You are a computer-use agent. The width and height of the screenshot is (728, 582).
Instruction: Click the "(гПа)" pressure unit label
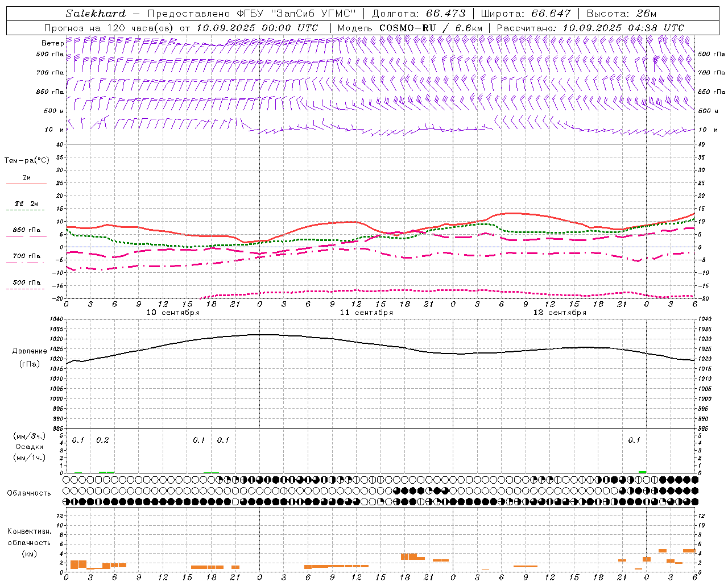[30, 364]
